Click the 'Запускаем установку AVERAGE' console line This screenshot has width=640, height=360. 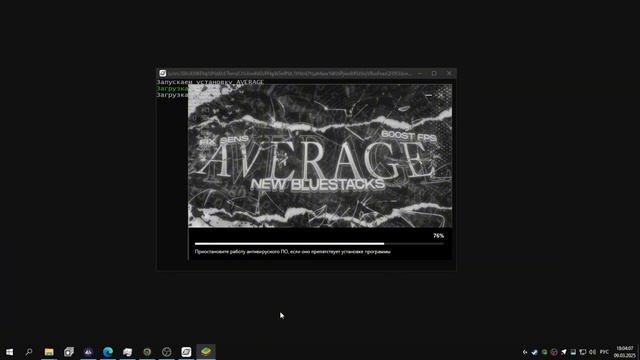click(x=210, y=82)
